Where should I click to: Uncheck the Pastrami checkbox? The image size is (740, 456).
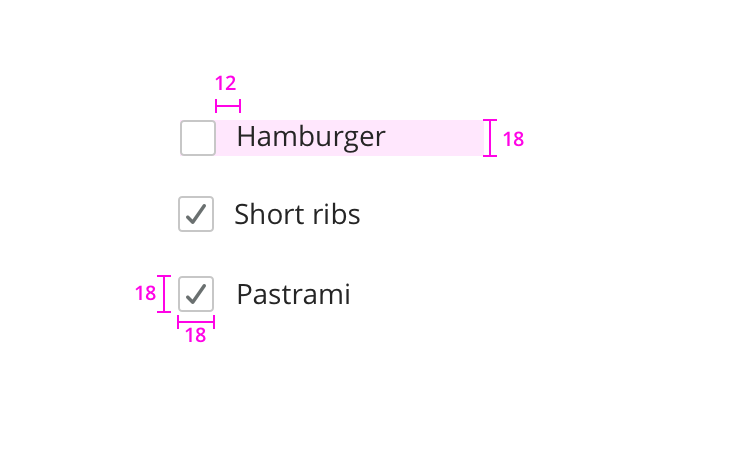coord(196,294)
